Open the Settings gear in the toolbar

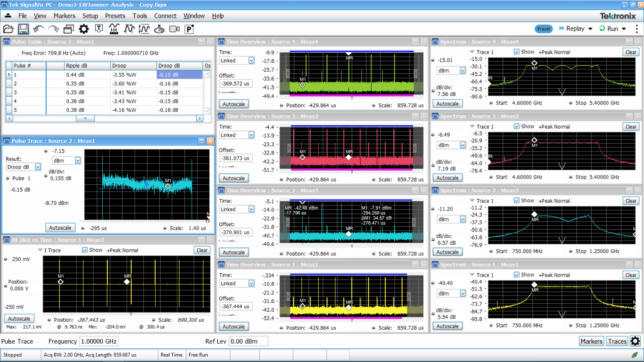[x=84, y=29]
